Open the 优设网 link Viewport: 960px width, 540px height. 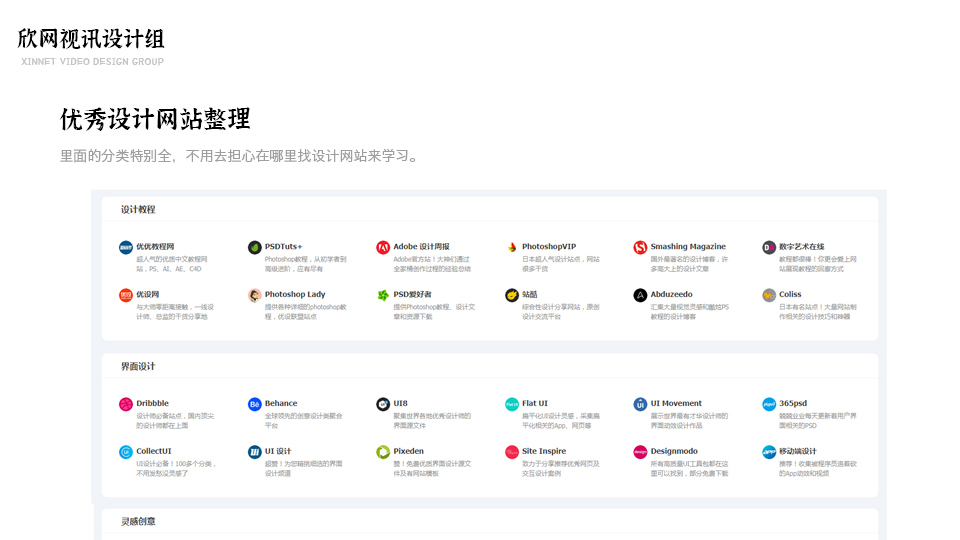click(148, 294)
